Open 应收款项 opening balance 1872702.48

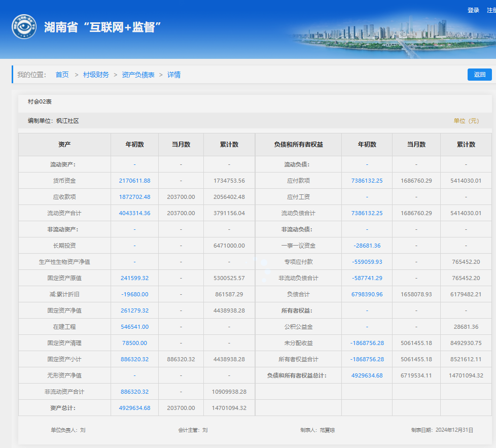coord(135,197)
